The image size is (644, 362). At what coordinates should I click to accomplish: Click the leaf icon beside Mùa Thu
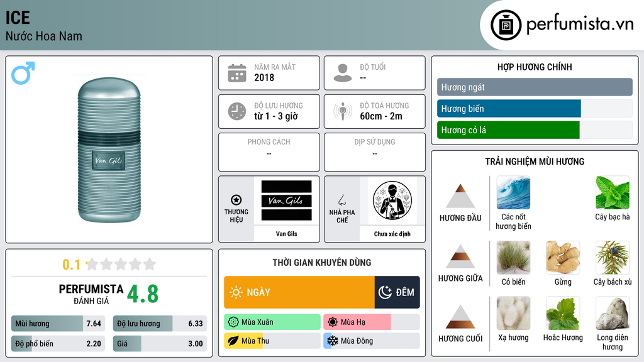(233, 341)
